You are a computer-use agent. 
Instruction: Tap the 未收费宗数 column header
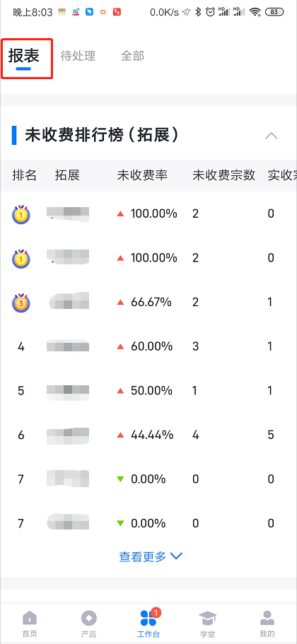click(x=224, y=175)
